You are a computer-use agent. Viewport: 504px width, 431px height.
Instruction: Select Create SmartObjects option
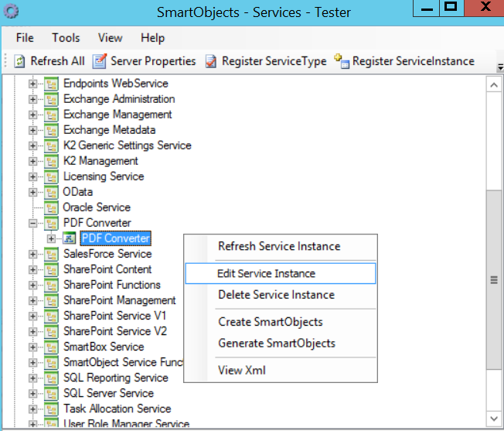point(281,322)
